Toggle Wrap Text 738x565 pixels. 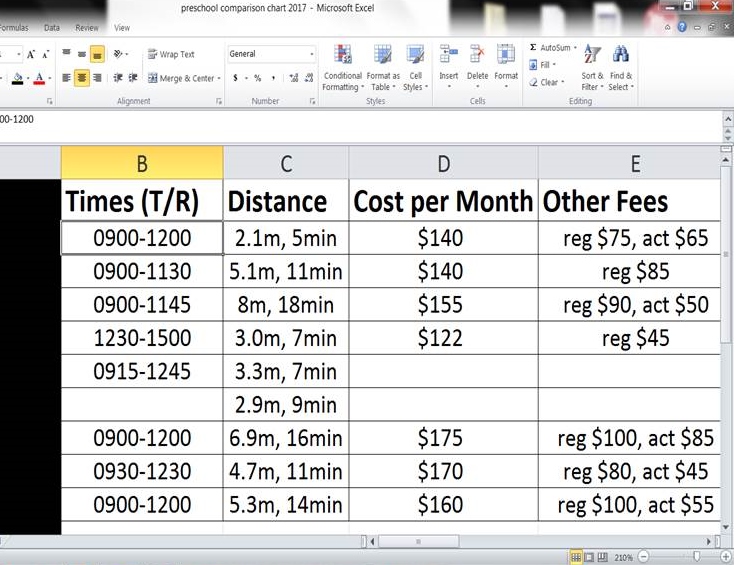coord(171,54)
